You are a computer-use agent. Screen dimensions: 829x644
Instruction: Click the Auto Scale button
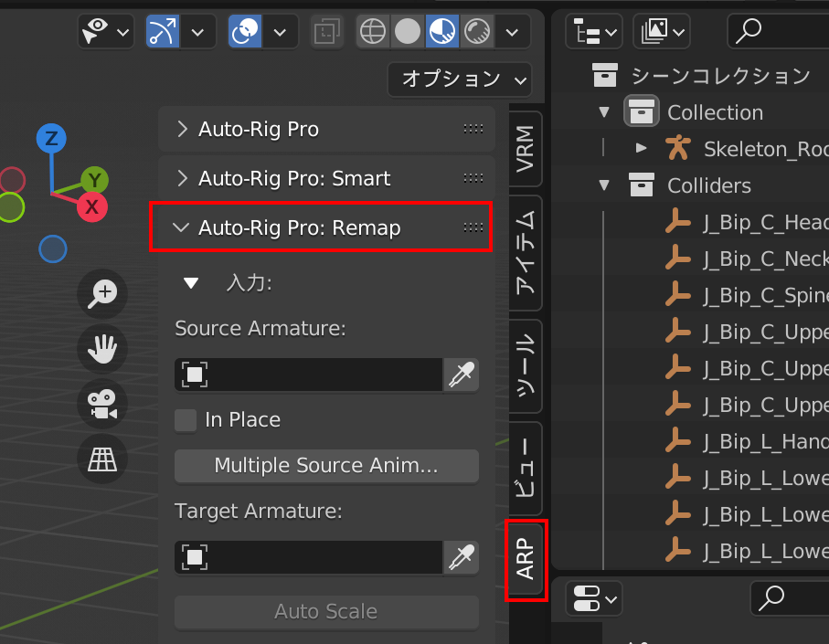tap(326, 612)
